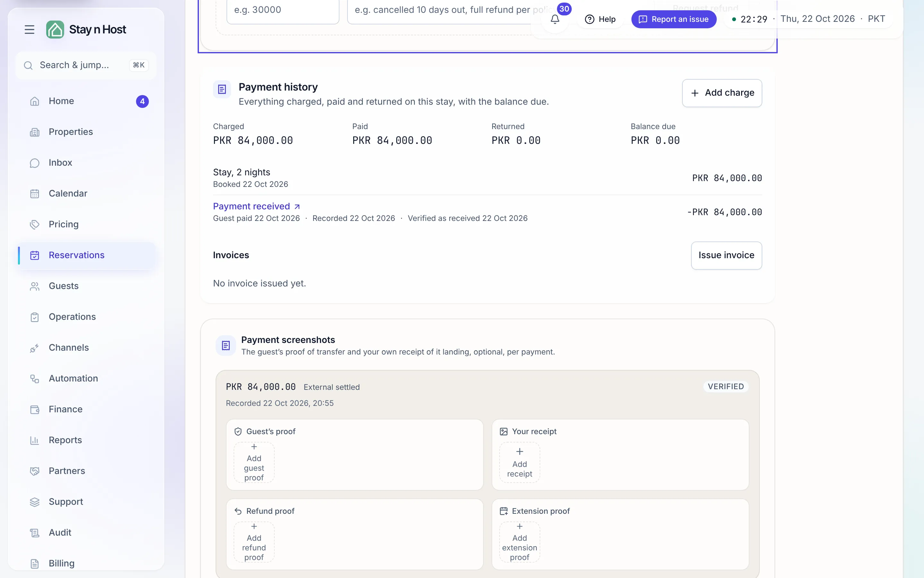Open Billing in the sidebar

coord(86,563)
